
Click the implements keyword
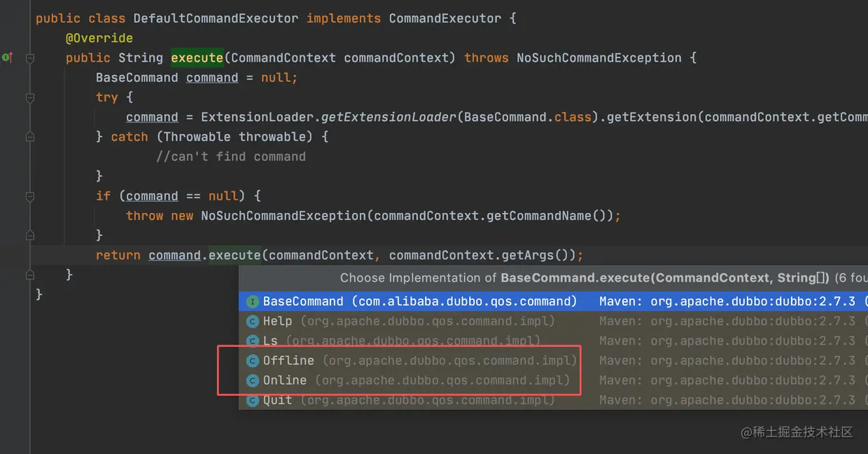tap(344, 19)
